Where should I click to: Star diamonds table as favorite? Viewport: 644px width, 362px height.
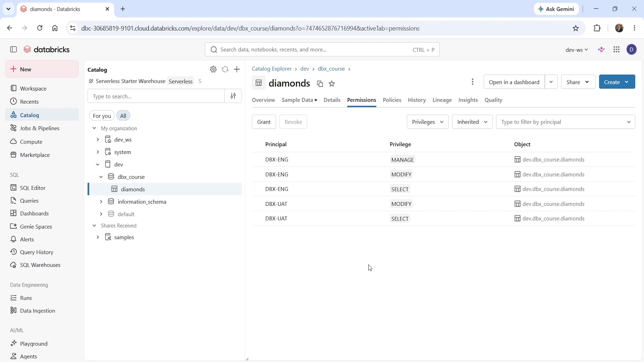[332, 84]
